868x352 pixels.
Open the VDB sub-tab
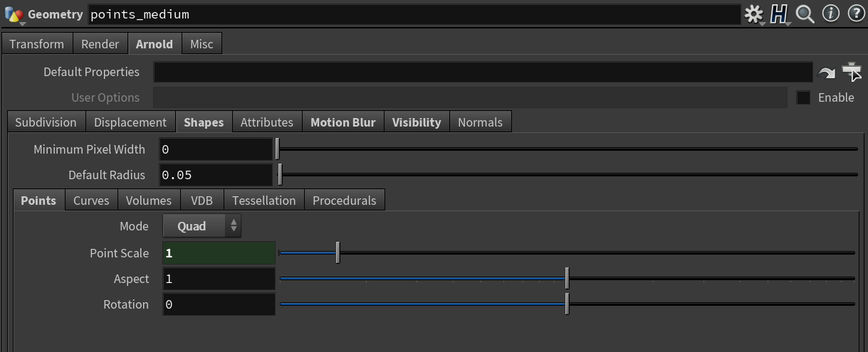coord(202,201)
